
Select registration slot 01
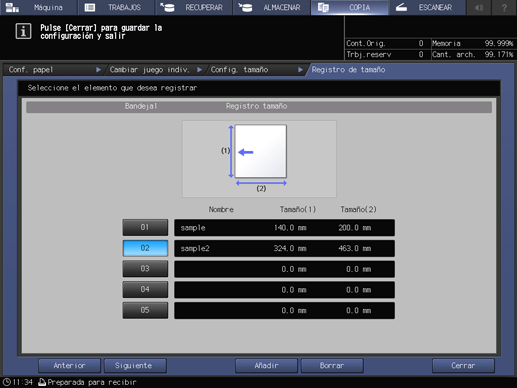point(145,227)
